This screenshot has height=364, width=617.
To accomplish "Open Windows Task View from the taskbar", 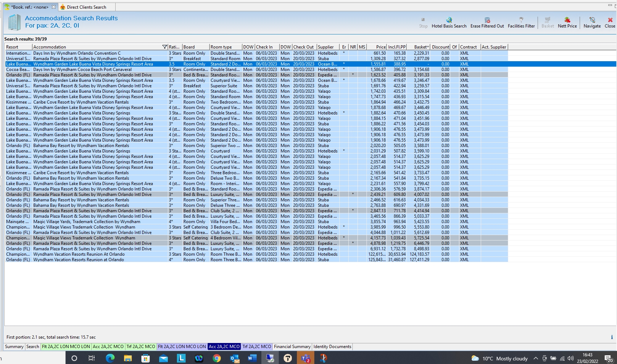I will coord(92,358).
